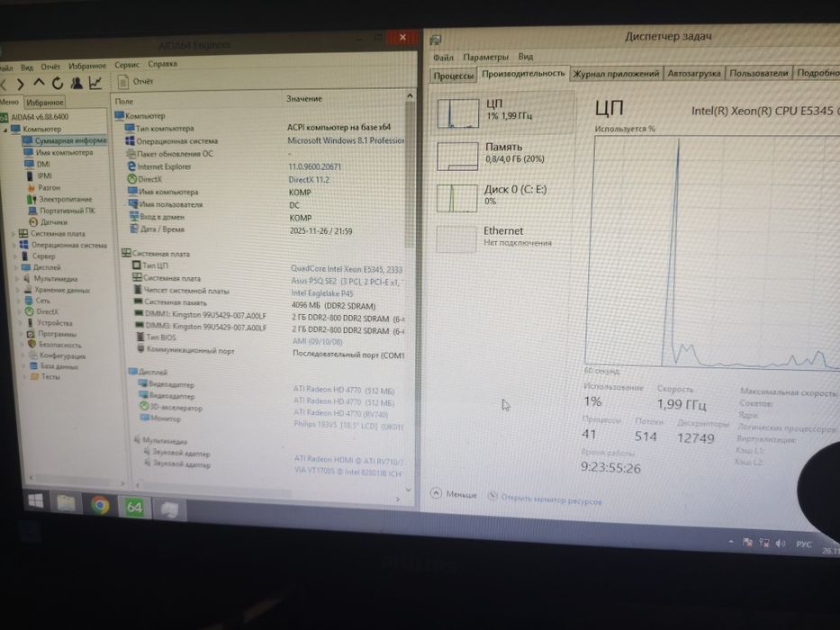The width and height of the screenshot is (840, 630).
Task: Open the Сервис menu in AIDA64
Action: click(127, 65)
